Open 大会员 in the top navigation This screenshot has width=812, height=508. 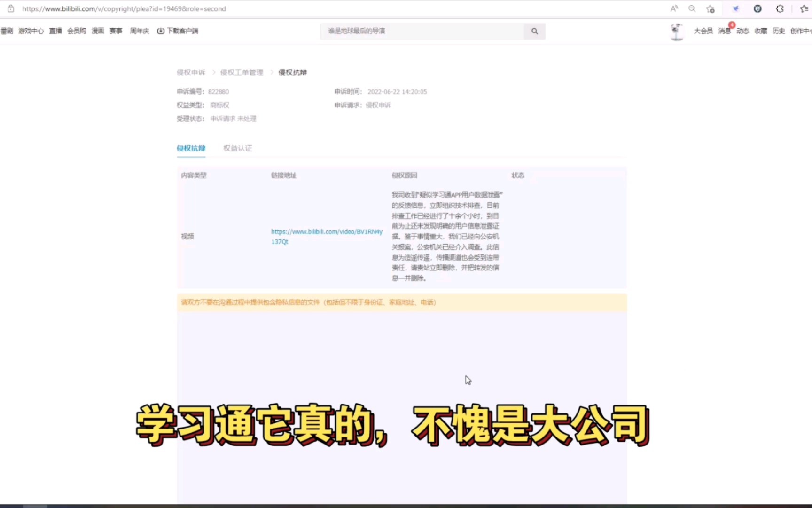(703, 31)
